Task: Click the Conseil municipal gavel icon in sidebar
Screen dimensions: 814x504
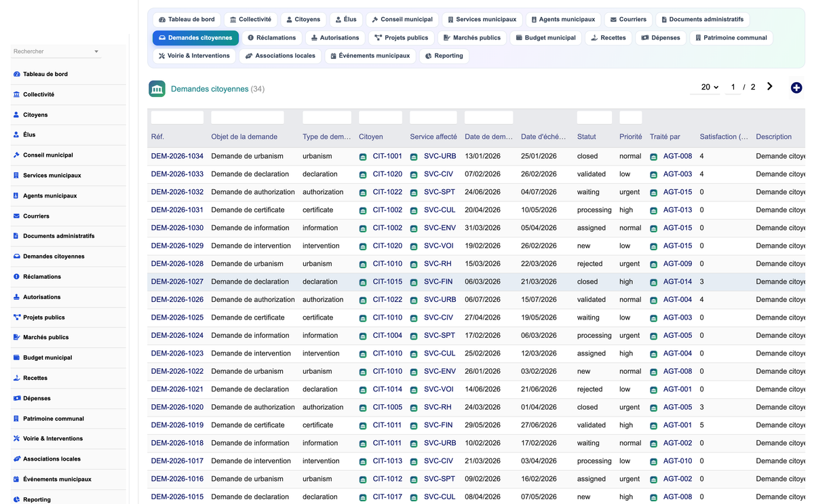Action: point(16,155)
